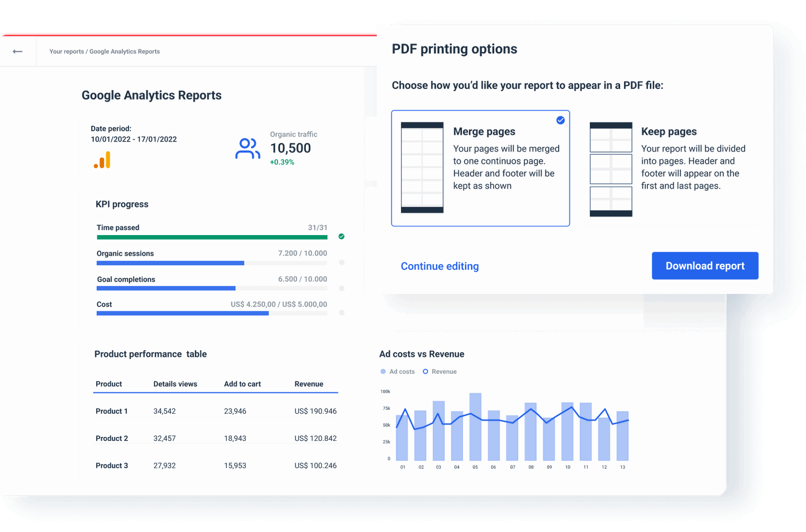Click the Organic sessions progress bar
The width and height of the screenshot is (806, 532).
170,263
